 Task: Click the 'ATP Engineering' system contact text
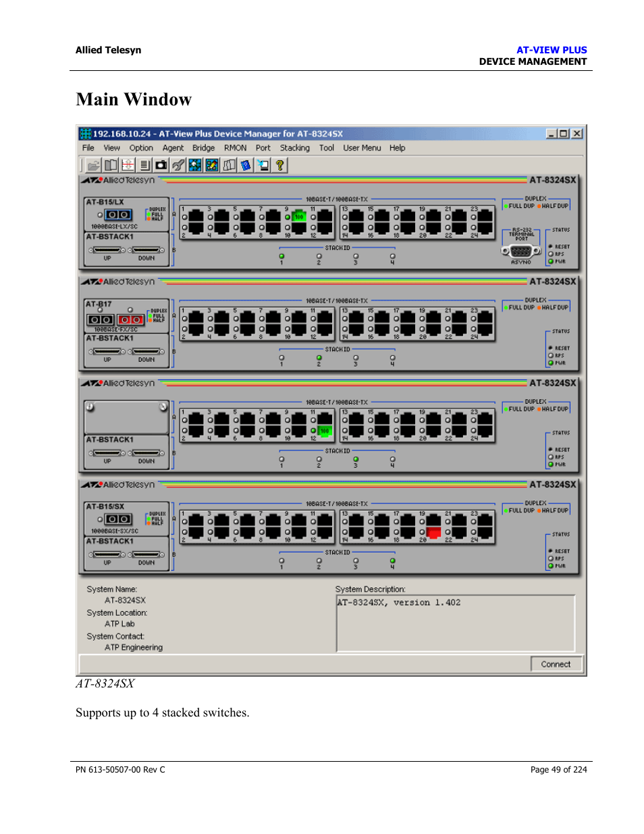[134, 648]
